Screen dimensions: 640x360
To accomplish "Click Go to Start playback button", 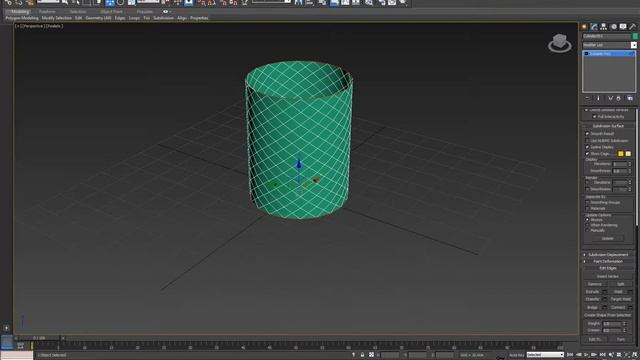I will (x=571, y=355).
